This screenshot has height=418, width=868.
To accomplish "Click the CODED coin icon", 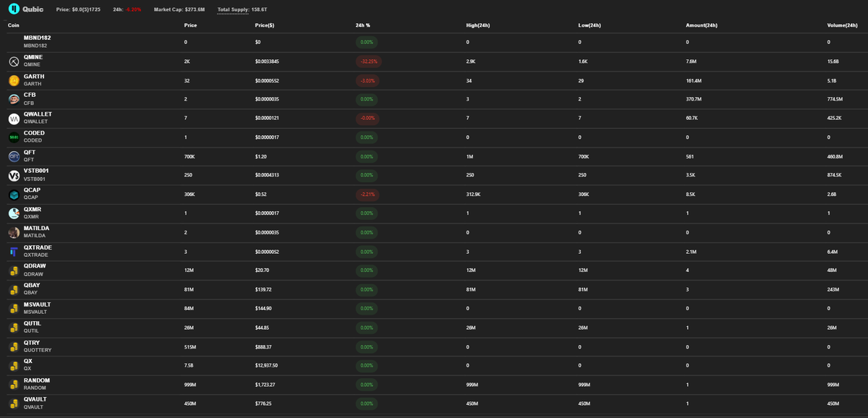I will [x=14, y=137].
